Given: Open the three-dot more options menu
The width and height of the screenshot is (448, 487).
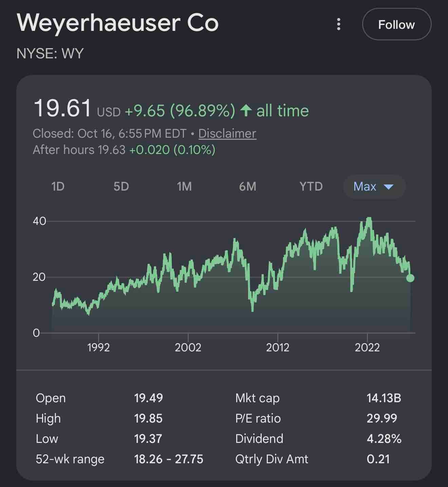Looking at the screenshot, I should point(338,24).
